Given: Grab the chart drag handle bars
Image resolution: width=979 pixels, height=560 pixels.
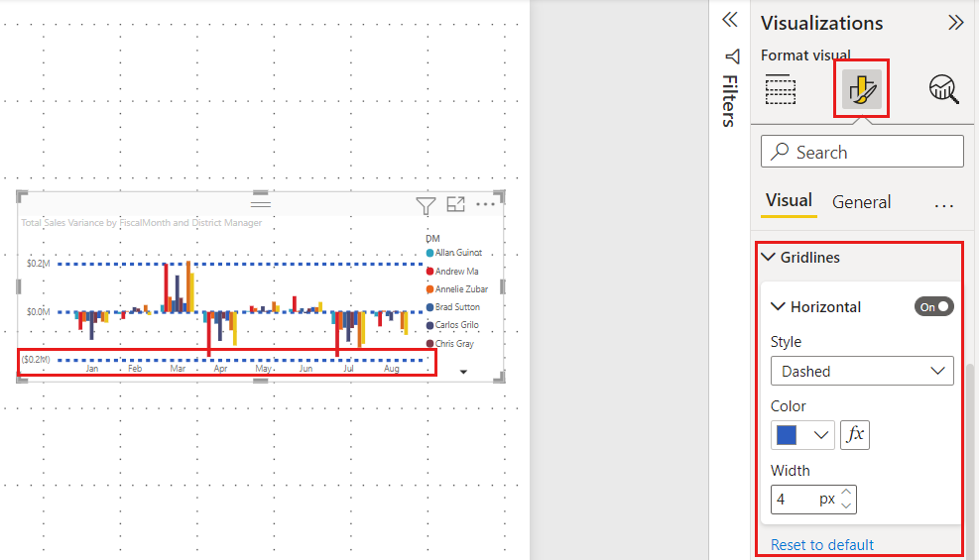Looking at the screenshot, I should pyautogui.click(x=260, y=203).
